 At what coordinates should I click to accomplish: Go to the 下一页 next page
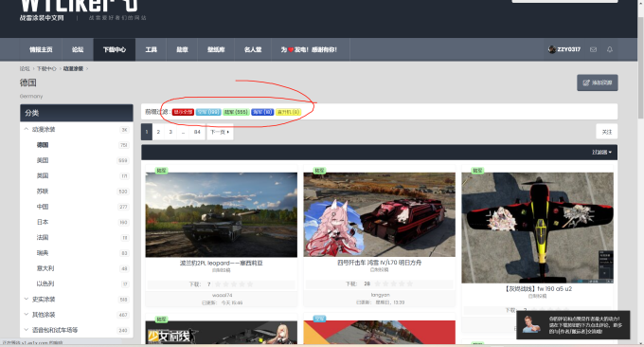tap(220, 132)
